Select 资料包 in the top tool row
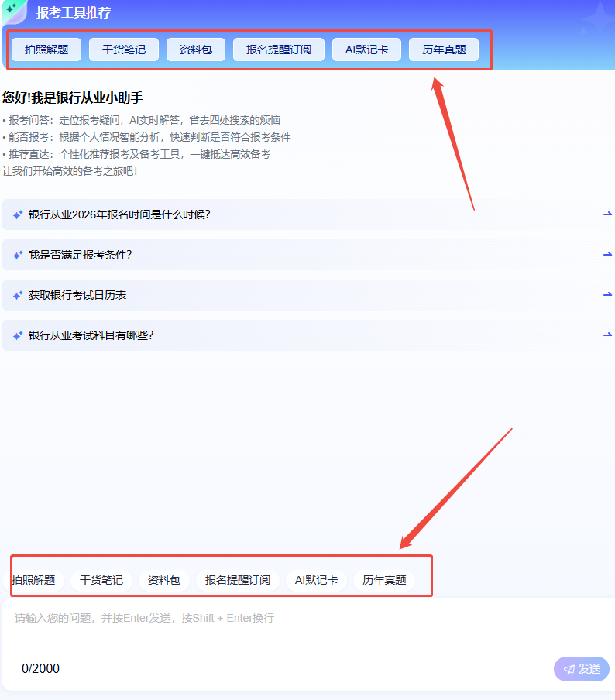Screen dimensions: 615x700 pos(196,50)
